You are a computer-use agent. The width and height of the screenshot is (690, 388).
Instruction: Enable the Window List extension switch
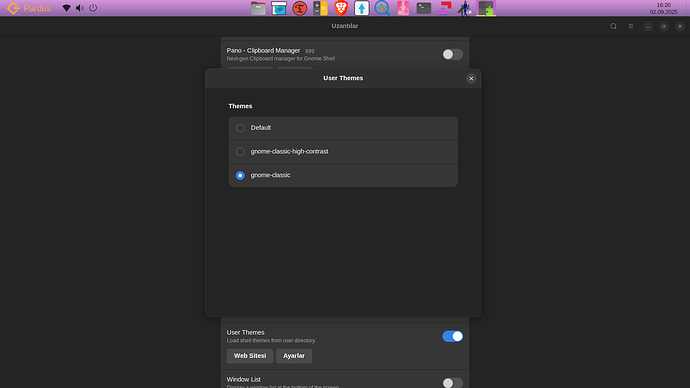pyautogui.click(x=452, y=383)
